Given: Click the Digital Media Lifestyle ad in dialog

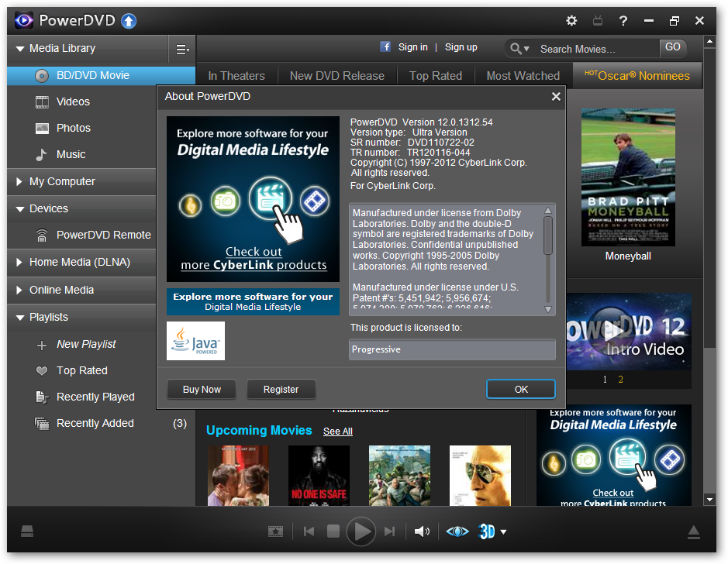Looking at the screenshot, I should tap(253, 199).
